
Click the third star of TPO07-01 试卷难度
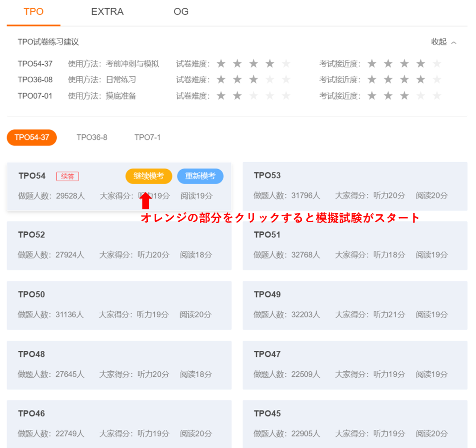click(x=253, y=96)
